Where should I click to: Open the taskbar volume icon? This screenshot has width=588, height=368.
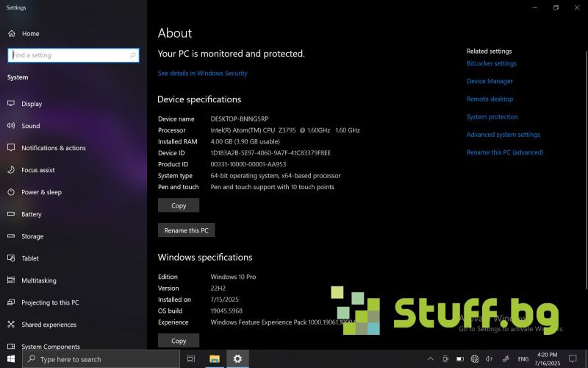tap(490, 359)
